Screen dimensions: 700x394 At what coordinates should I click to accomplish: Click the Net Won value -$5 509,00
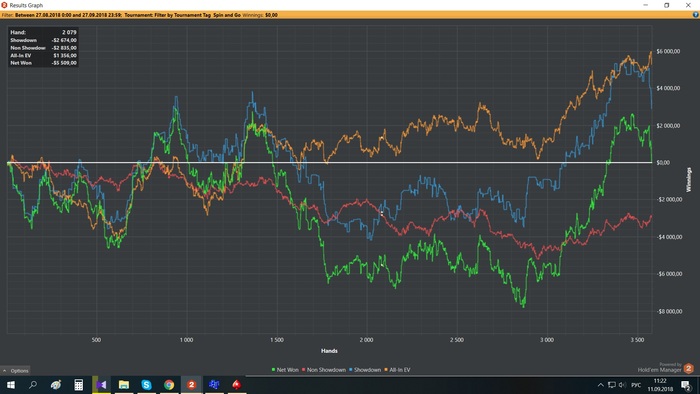(x=64, y=63)
